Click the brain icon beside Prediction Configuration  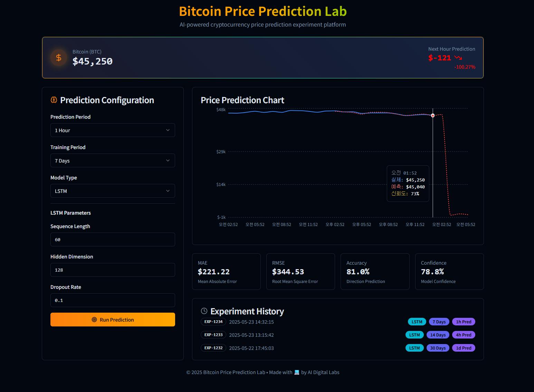pyautogui.click(x=54, y=100)
